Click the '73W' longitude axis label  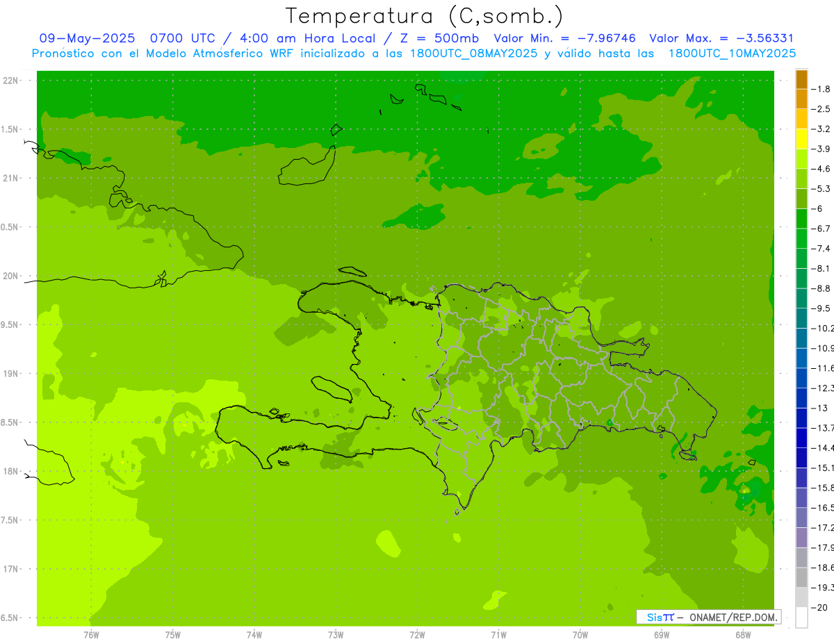[336, 635]
